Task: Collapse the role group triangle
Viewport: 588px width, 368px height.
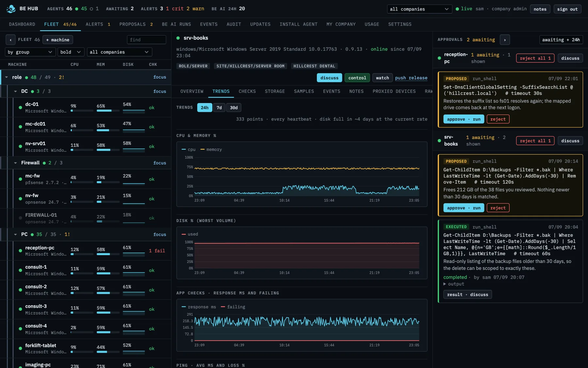Action: pyautogui.click(x=6, y=77)
